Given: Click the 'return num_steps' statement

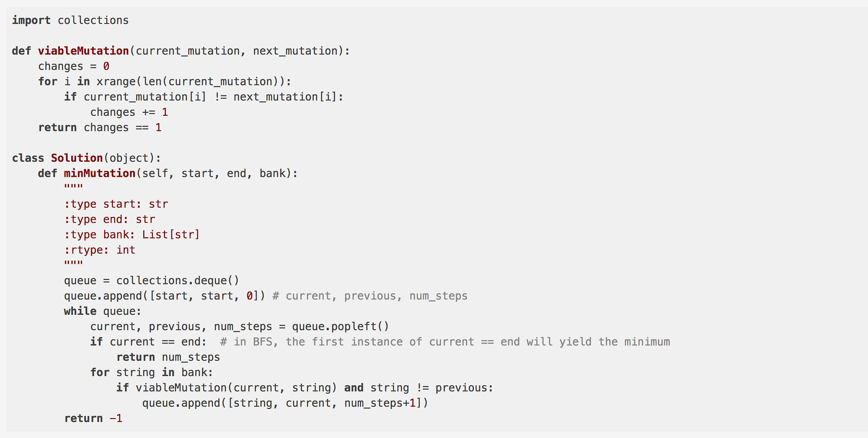Looking at the screenshot, I should click(168, 357).
